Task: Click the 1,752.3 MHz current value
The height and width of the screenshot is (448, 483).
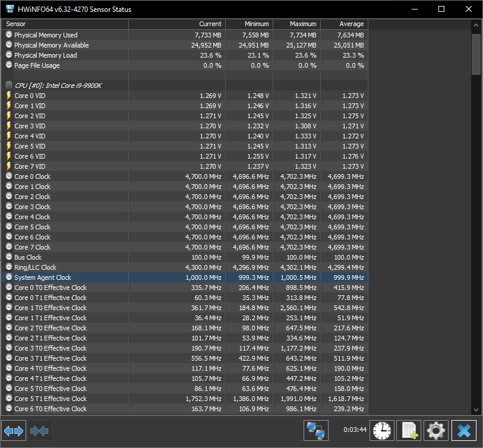Action: pyautogui.click(x=203, y=399)
